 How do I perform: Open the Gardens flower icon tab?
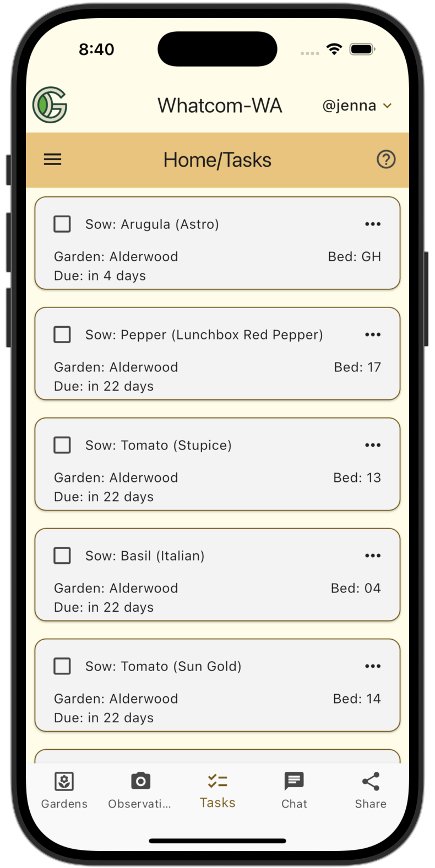tap(64, 781)
